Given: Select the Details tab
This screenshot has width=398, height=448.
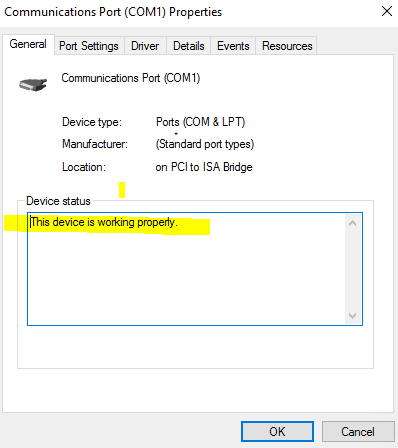Looking at the screenshot, I should click(189, 46).
